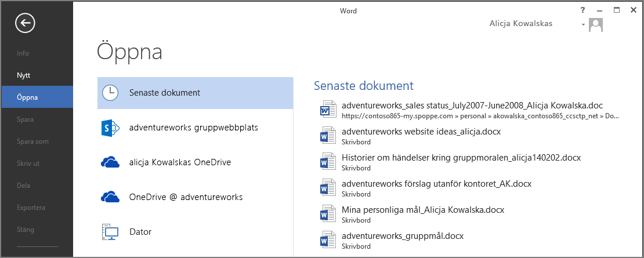Click Word icon of Mina personliga mål document
The image size is (644, 258).
point(328,214)
